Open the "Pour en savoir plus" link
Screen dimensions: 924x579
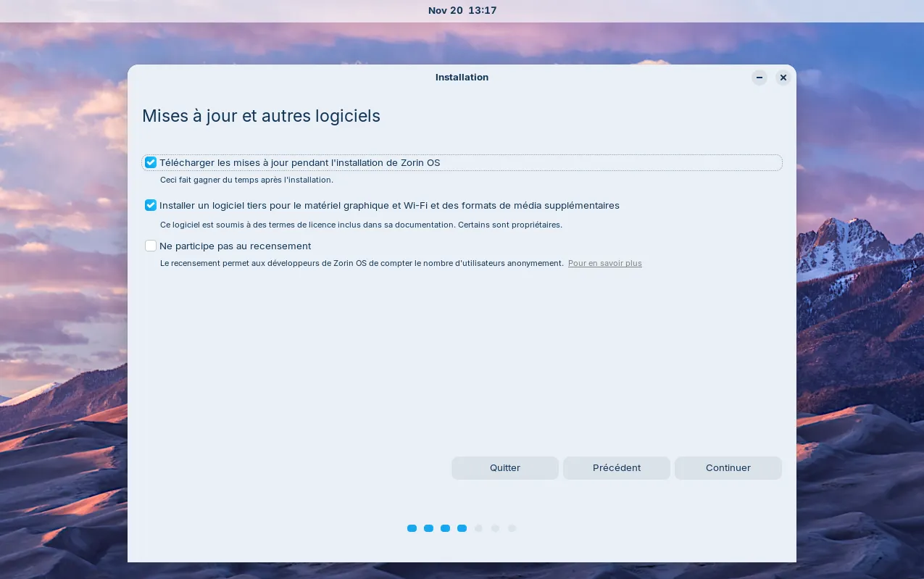pyautogui.click(x=604, y=263)
